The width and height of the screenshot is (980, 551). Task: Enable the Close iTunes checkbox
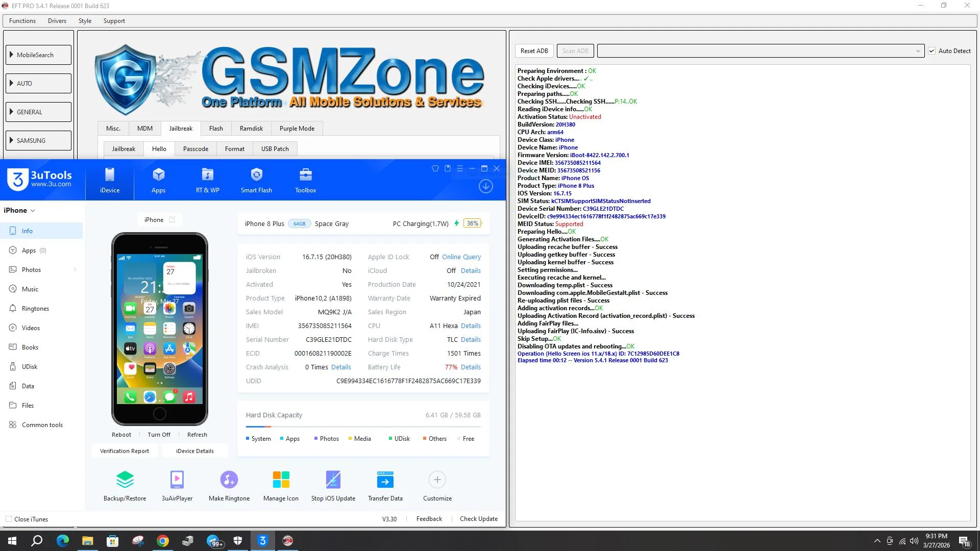(9, 519)
